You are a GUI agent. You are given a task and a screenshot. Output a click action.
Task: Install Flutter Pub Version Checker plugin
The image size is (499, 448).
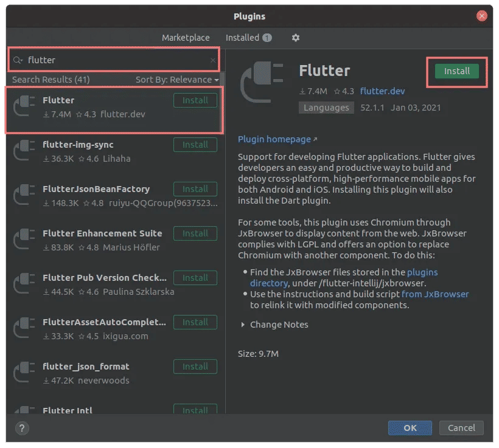(x=195, y=278)
